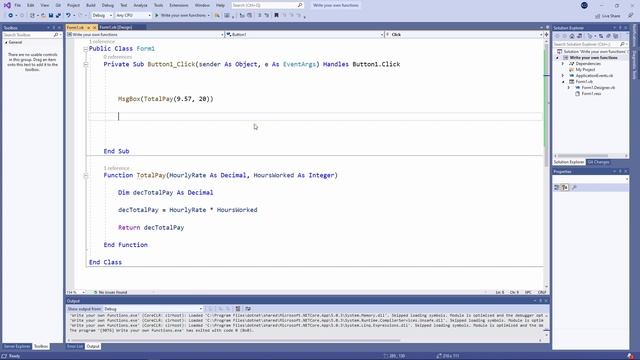Collapse the Form1.vb tree node
Image resolution: width=640 pixels, height=360 pixels.
click(563, 82)
